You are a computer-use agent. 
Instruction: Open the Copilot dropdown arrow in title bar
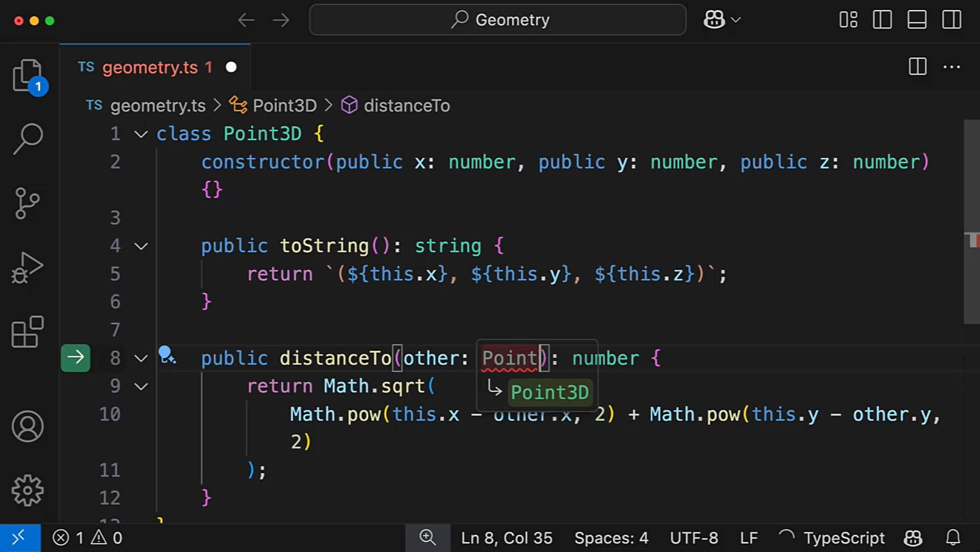pos(736,20)
